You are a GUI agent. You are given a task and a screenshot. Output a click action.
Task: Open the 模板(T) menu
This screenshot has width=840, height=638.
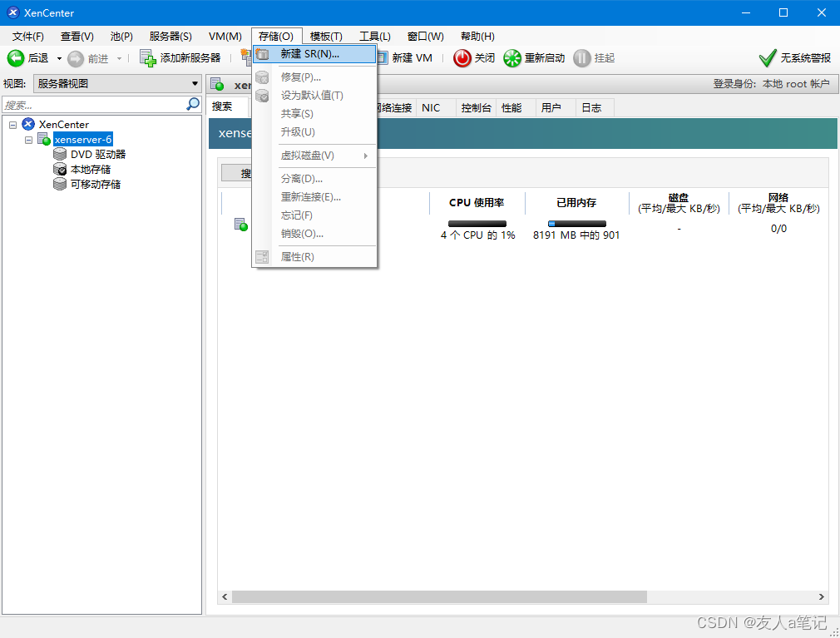[326, 36]
